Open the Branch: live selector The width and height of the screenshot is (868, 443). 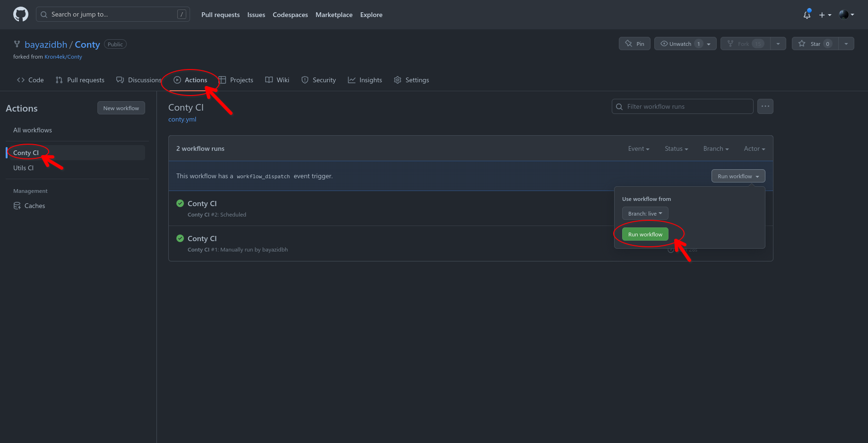[x=645, y=213]
